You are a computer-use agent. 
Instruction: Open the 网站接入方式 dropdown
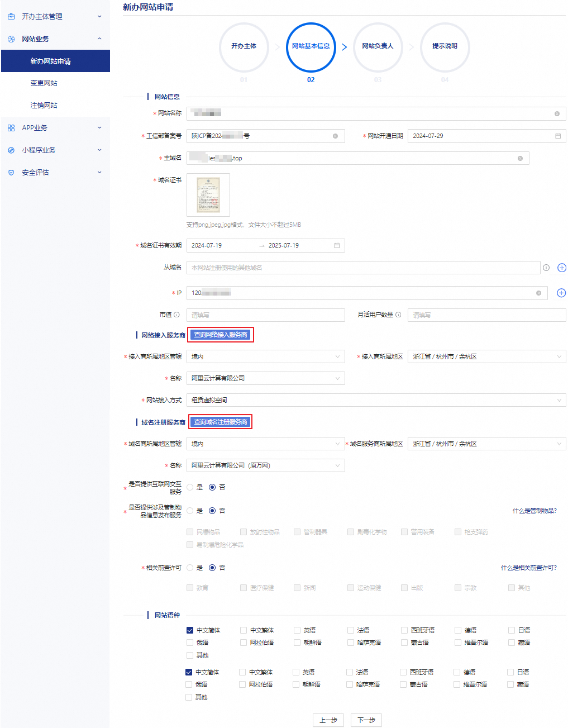[x=376, y=400]
